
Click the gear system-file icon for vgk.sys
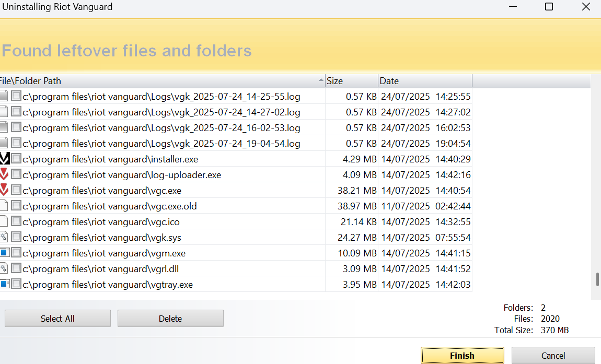(4, 237)
